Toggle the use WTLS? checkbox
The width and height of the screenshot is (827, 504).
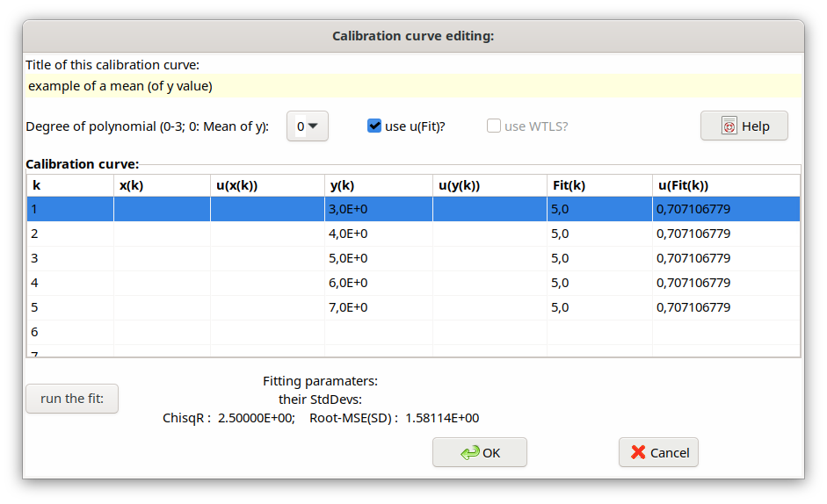pyautogui.click(x=494, y=126)
